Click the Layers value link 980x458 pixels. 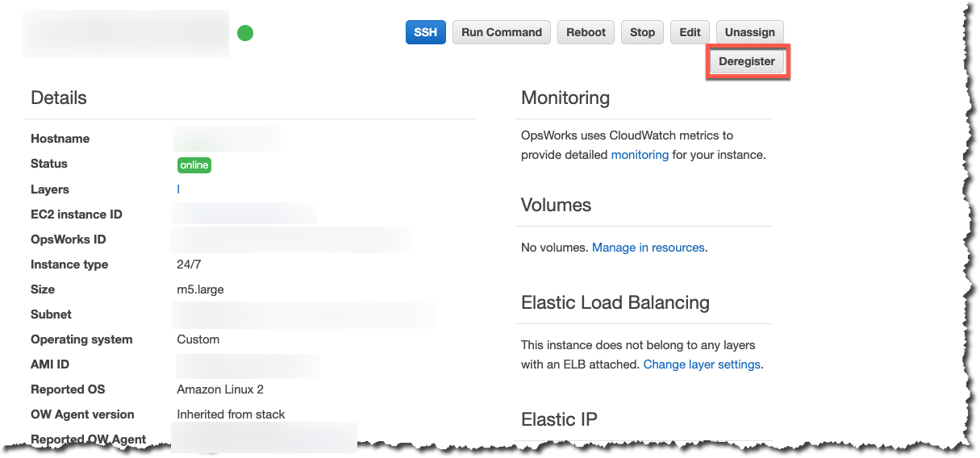click(178, 189)
